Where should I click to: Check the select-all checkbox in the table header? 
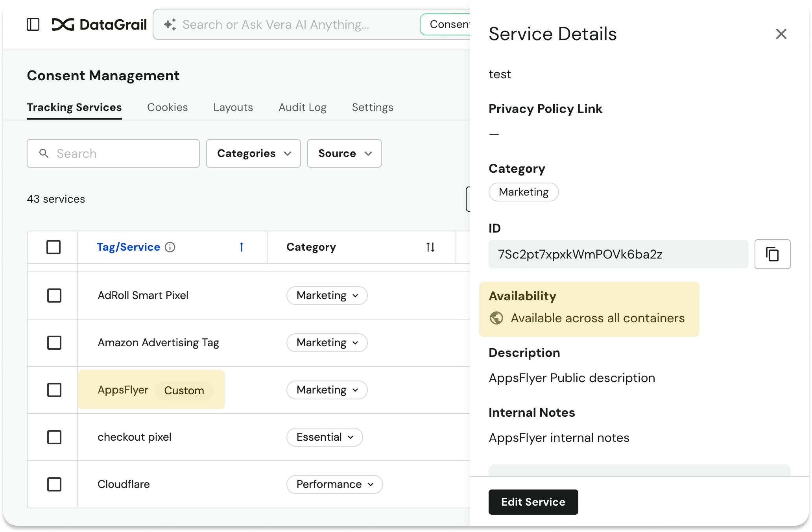(x=54, y=247)
